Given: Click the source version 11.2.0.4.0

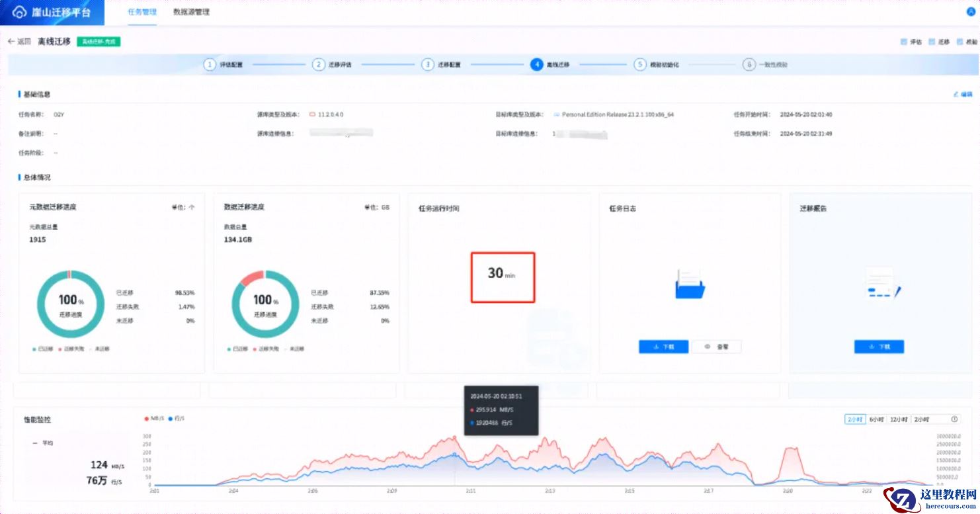Looking at the screenshot, I should [331, 114].
